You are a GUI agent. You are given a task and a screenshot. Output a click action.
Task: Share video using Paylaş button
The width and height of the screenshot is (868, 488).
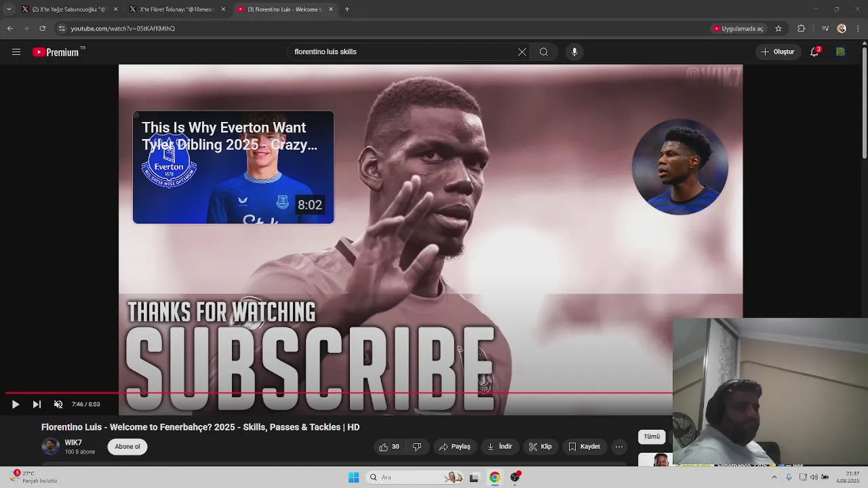click(x=454, y=447)
